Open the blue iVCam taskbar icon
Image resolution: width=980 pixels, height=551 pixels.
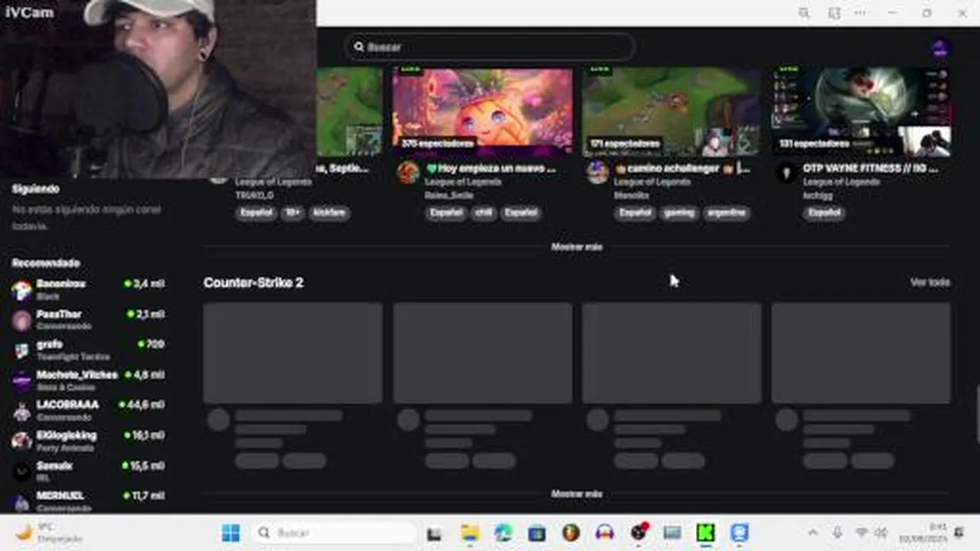pos(739,533)
